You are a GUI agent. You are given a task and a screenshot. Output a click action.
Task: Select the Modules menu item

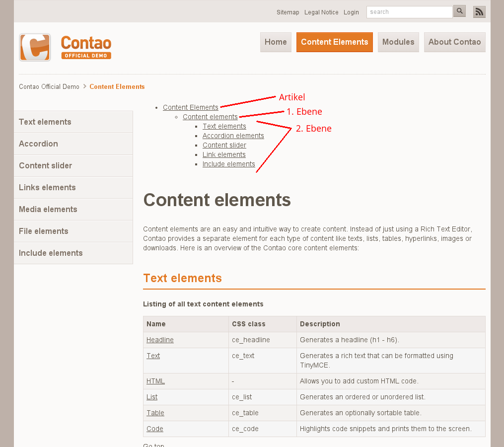398,42
